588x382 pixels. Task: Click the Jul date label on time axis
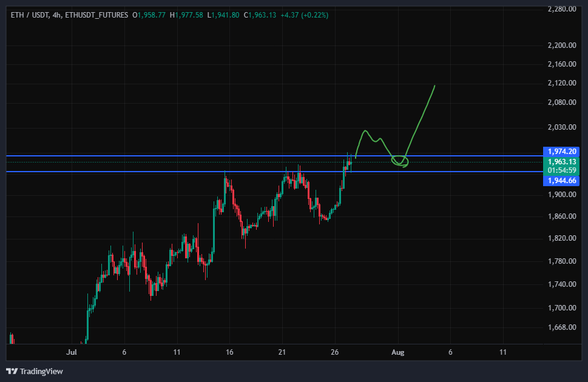click(x=71, y=352)
